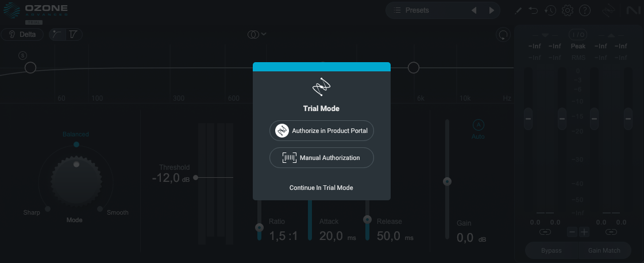
Task: Toggle the I/O meter button
Action: pos(578,35)
